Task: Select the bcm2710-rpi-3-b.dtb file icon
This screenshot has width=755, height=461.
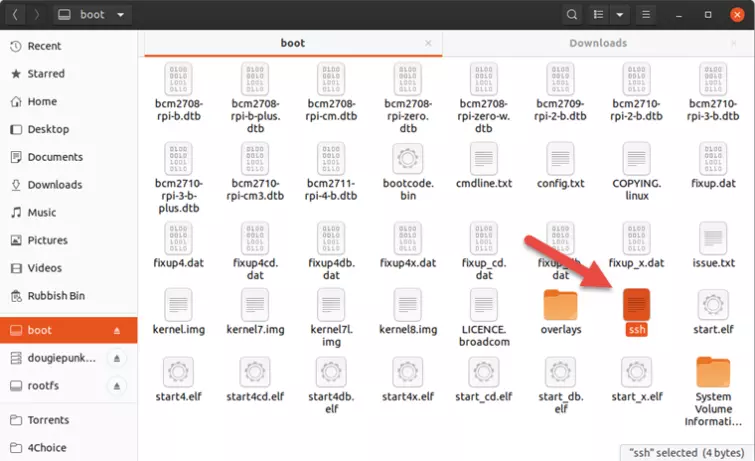Action: click(x=713, y=79)
